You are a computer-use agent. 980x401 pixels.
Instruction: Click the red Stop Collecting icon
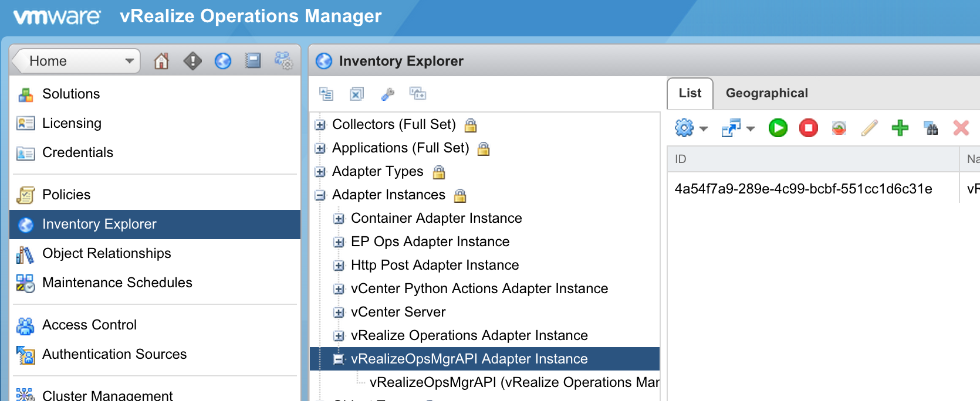(x=808, y=128)
